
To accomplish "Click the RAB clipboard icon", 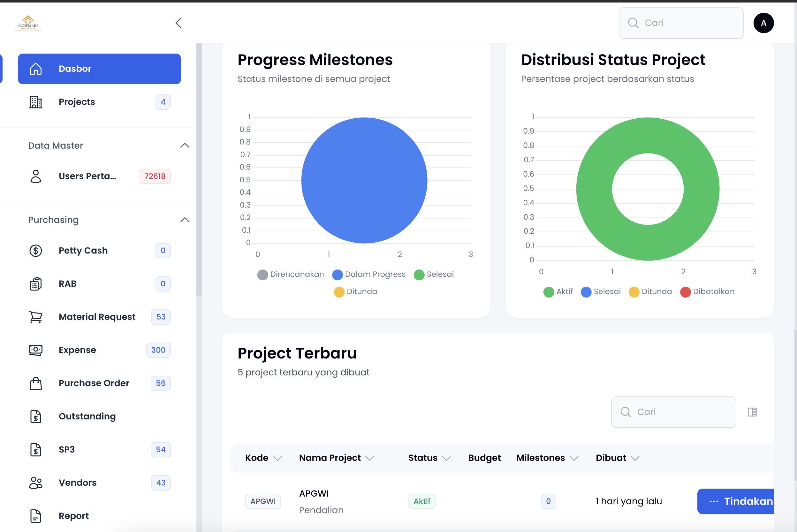I will 36,284.
